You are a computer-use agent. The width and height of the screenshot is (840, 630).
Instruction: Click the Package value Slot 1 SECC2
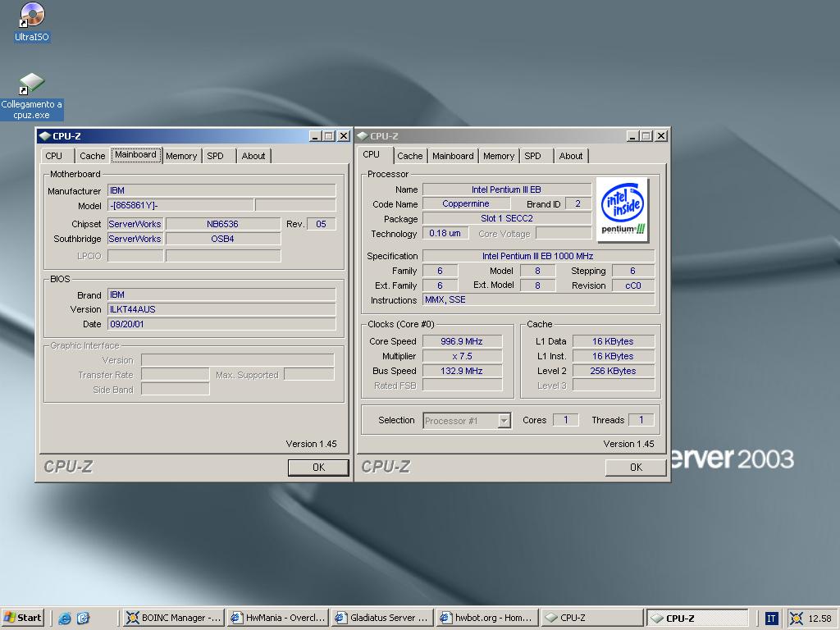(506, 218)
